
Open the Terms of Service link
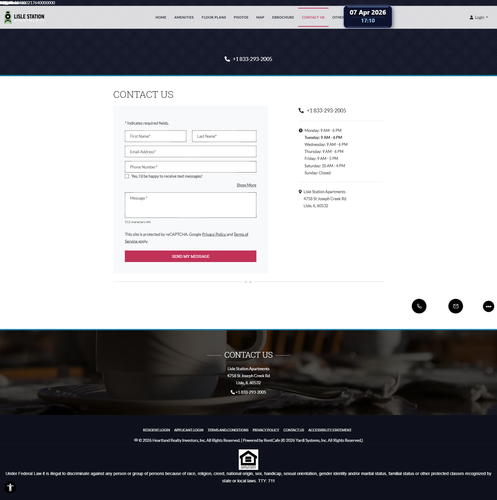tap(241, 234)
